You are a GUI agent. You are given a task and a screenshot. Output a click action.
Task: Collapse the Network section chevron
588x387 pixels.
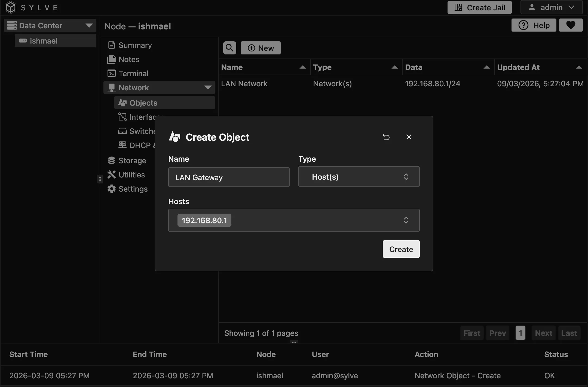point(208,87)
